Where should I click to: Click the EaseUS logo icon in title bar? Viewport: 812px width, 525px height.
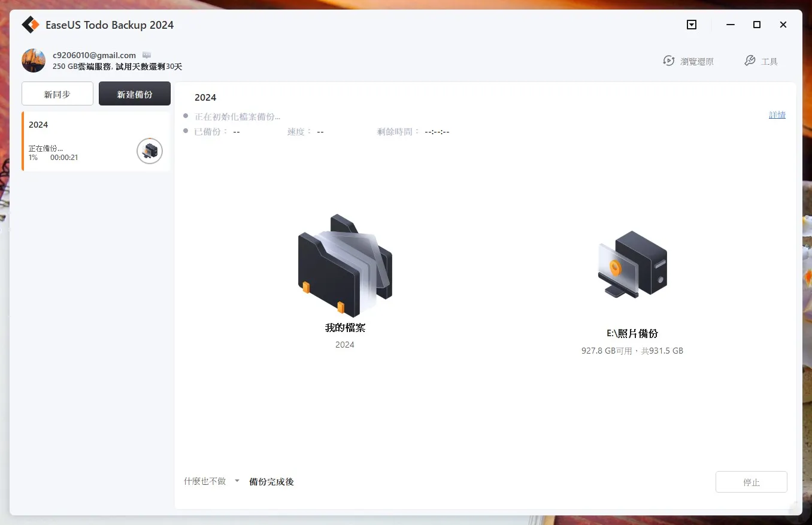(31, 25)
